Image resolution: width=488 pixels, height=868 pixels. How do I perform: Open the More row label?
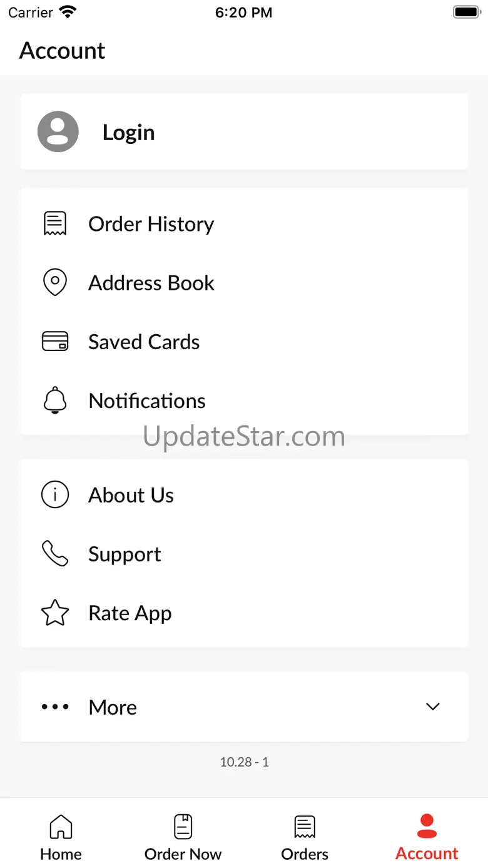click(113, 707)
